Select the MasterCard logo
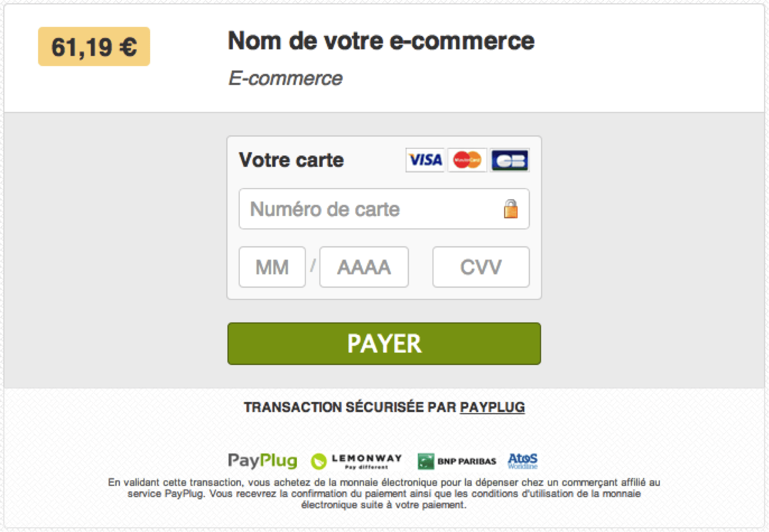769x532 pixels. click(467, 160)
